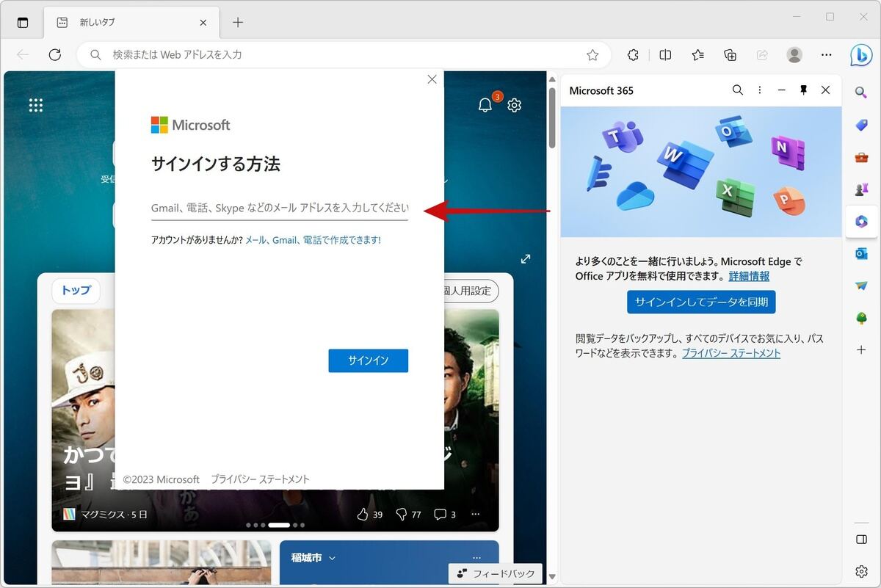Create account via Gmail link

[x=284, y=240]
